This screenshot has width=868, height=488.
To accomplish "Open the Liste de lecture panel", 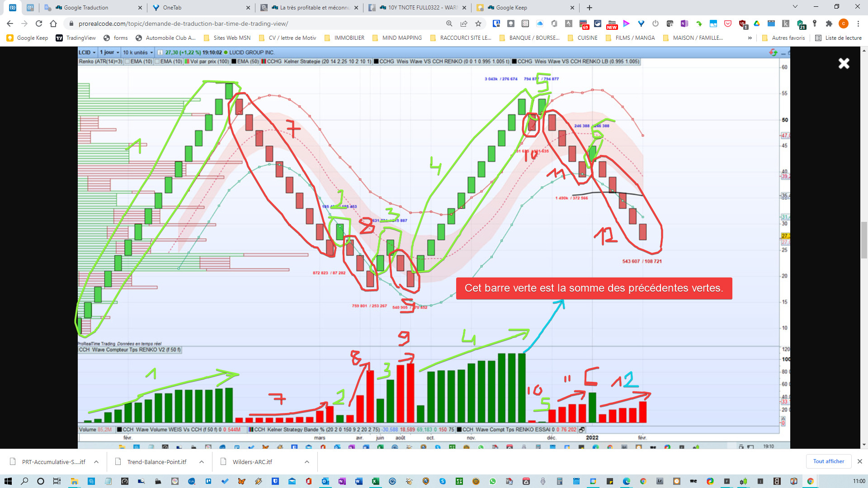I will coord(838,38).
